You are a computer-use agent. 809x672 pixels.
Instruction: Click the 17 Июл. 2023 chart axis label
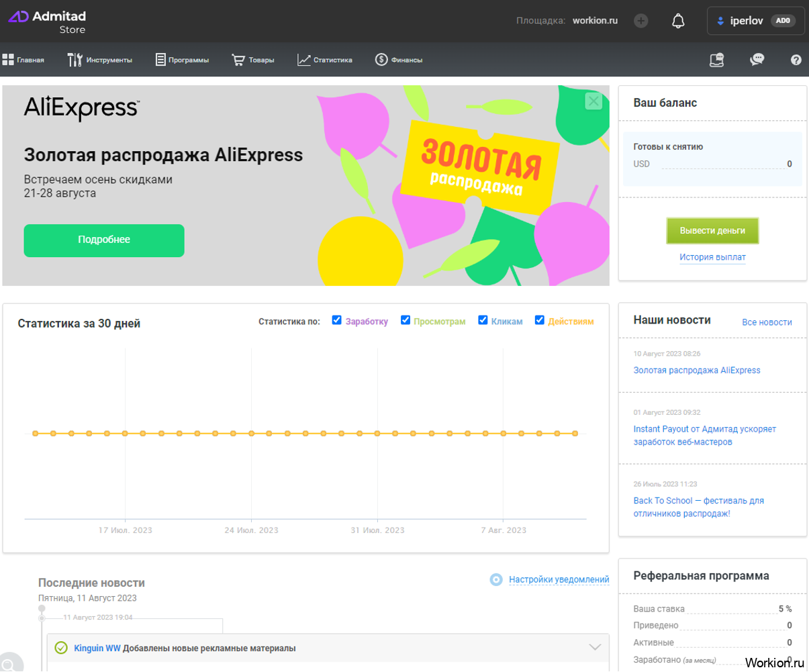coord(126,530)
